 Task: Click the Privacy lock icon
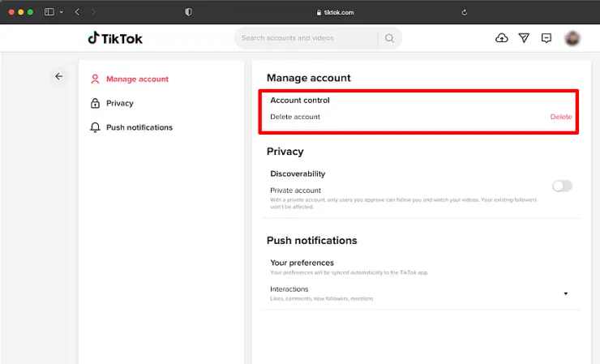[x=95, y=103]
